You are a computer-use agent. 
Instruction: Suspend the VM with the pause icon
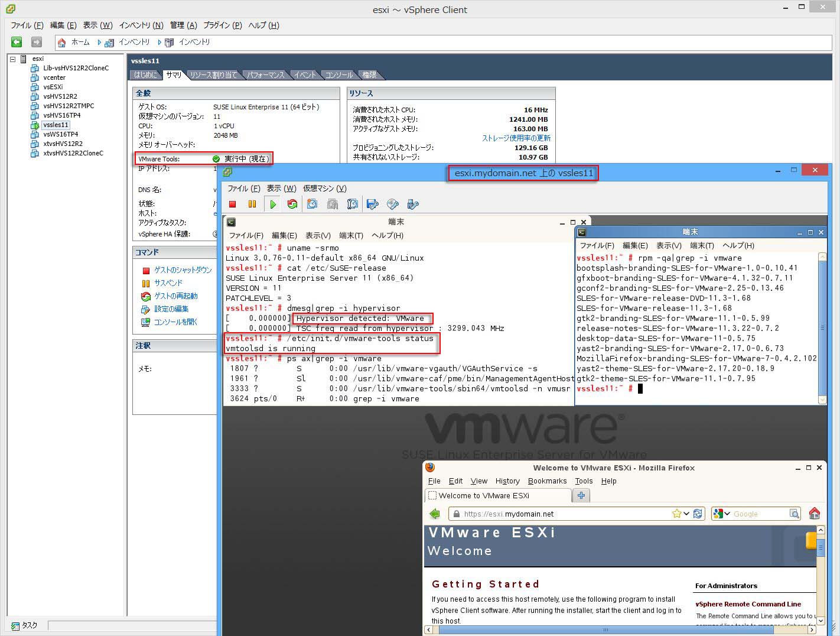[x=252, y=204]
